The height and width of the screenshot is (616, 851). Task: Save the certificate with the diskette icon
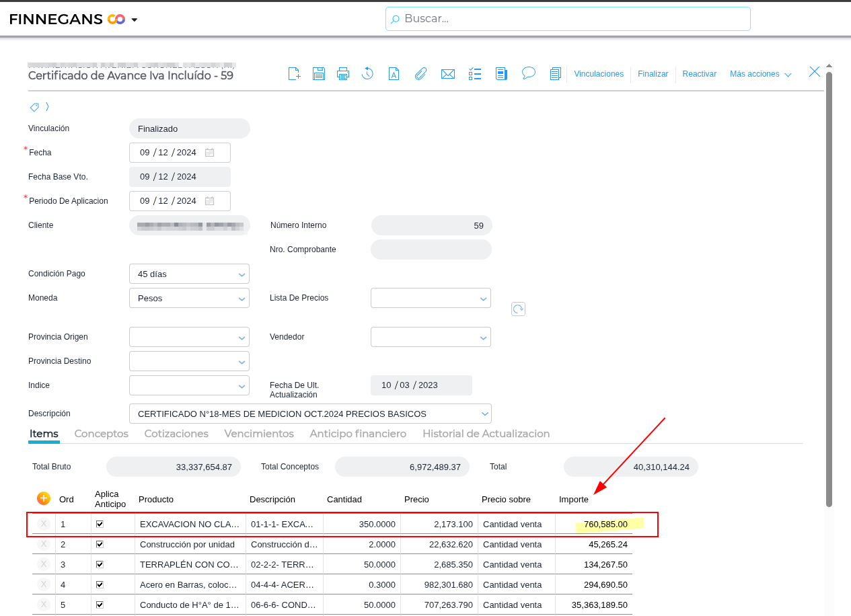tap(319, 74)
